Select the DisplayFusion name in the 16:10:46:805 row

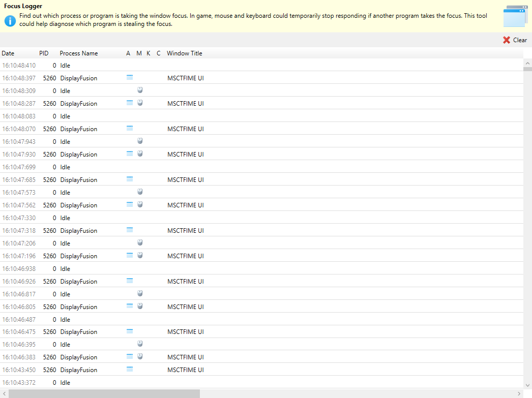click(x=79, y=307)
